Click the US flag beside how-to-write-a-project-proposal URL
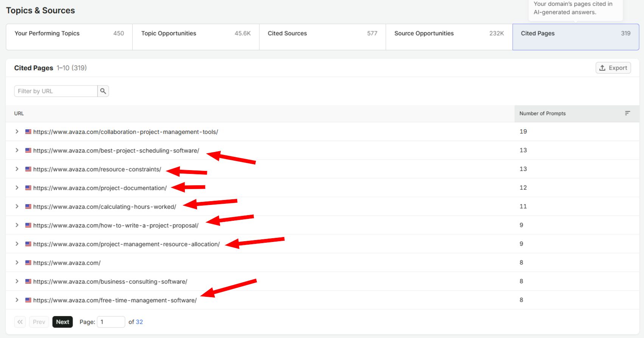644x338 pixels. 28,225
